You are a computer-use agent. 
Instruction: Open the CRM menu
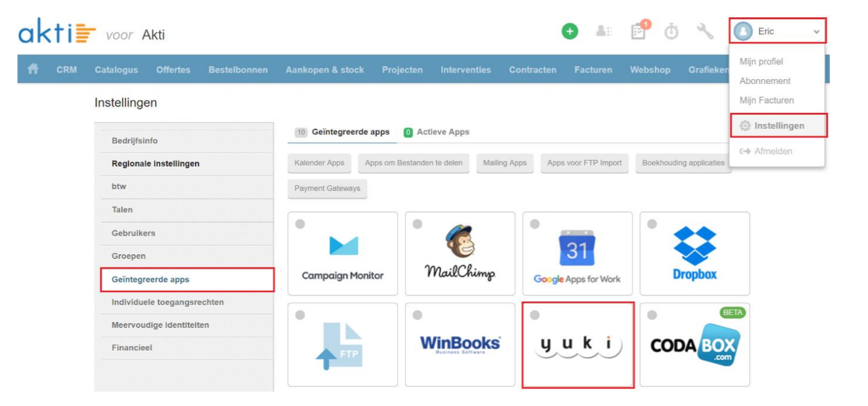[x=67, y=70]
